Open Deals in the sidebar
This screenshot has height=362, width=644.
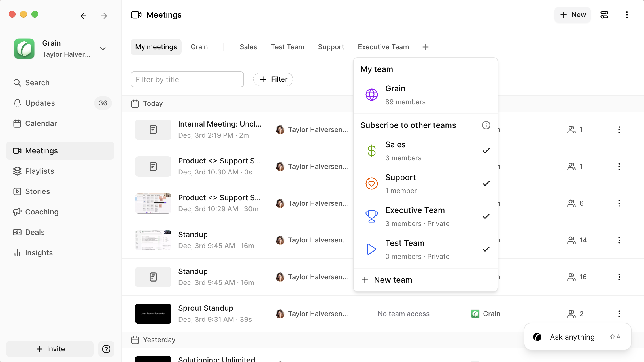(x=35, y=232)
